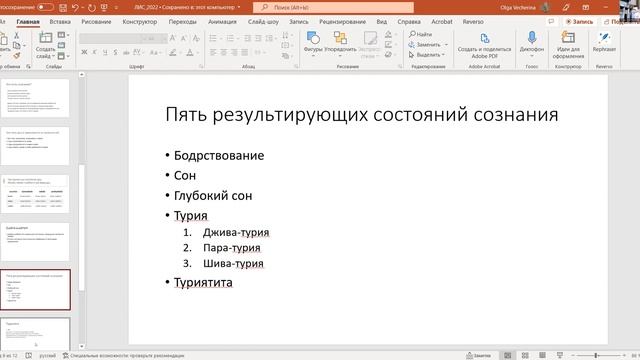Undo the last action
The height and width of the screenshot is (360, 640).
pyautogui.click(x=75, y=7)
